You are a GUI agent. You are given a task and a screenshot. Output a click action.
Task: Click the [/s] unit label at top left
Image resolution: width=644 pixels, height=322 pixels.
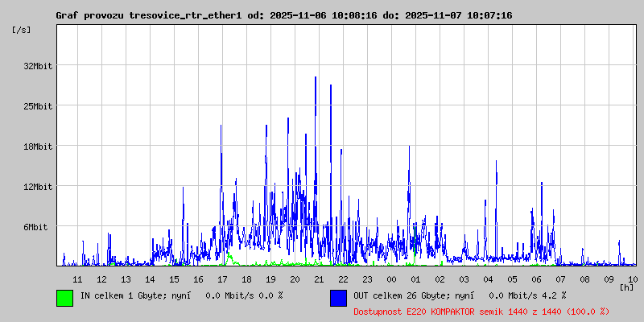pos(22,30)
